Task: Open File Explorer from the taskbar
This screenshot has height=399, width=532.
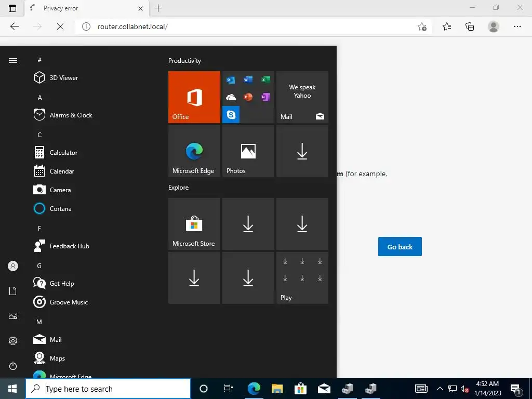Action: pyautogui.click(x=277, y=389)
